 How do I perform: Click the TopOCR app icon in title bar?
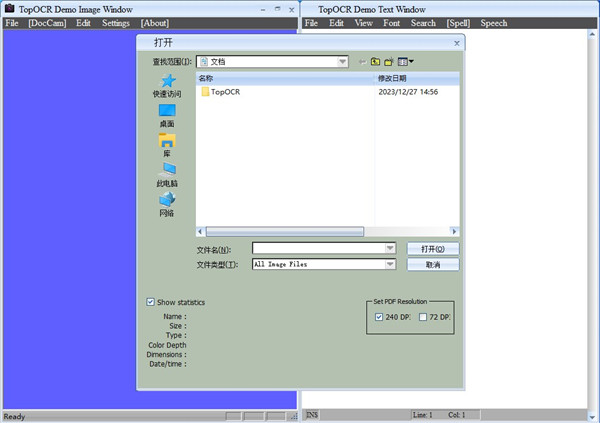click(10, 8)
